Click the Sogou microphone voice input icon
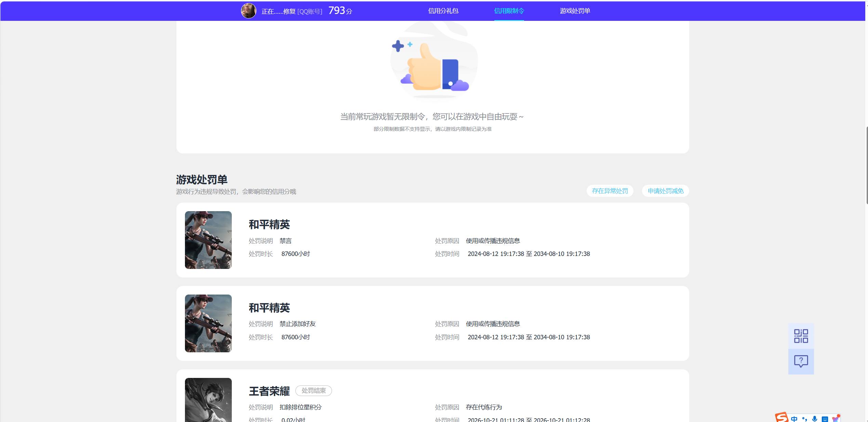 [815, 419]
